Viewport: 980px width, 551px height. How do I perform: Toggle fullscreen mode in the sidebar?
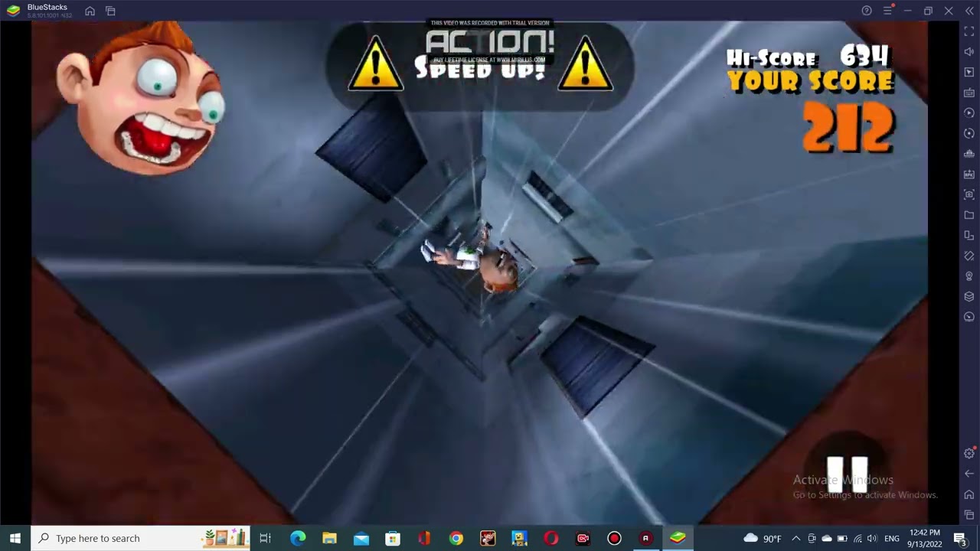(969, 31)
